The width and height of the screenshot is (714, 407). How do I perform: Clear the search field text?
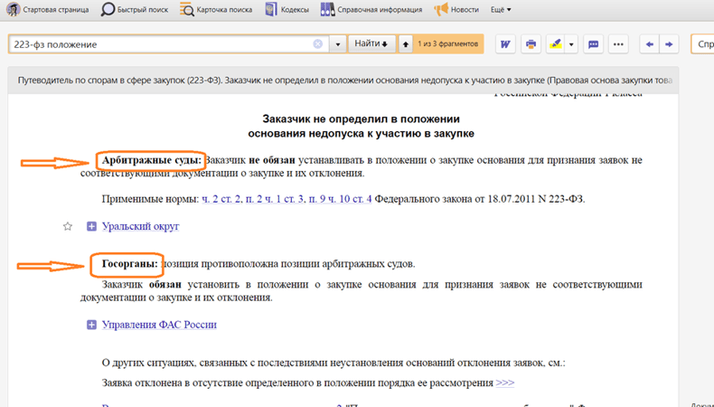[x=318, y=44]
